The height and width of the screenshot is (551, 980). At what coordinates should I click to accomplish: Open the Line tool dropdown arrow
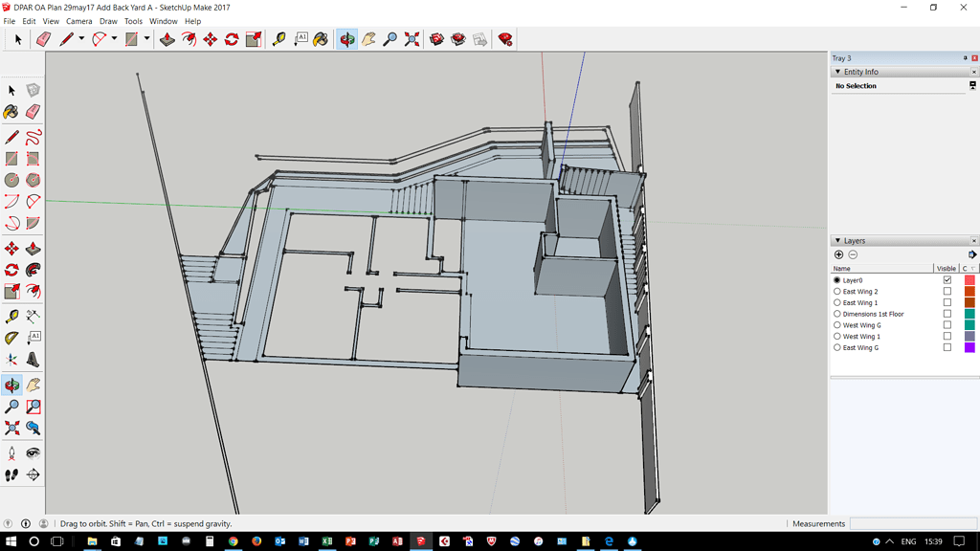79,39
